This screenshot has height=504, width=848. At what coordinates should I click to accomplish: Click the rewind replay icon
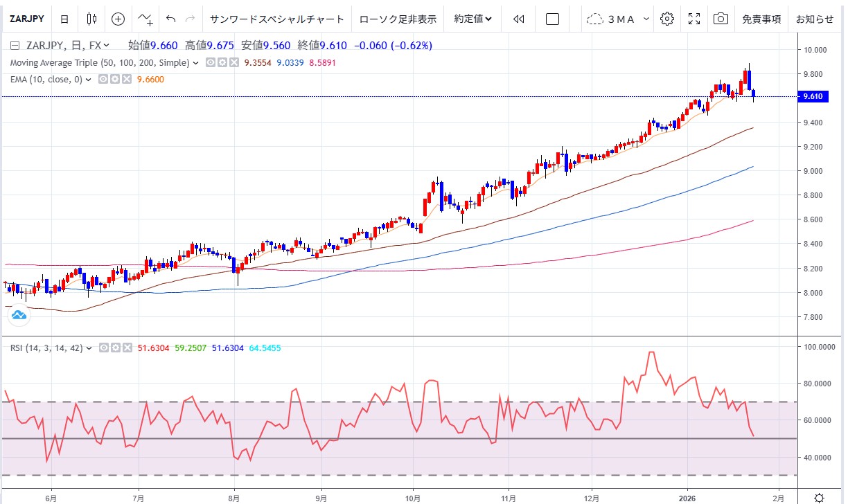click(518, 19)
